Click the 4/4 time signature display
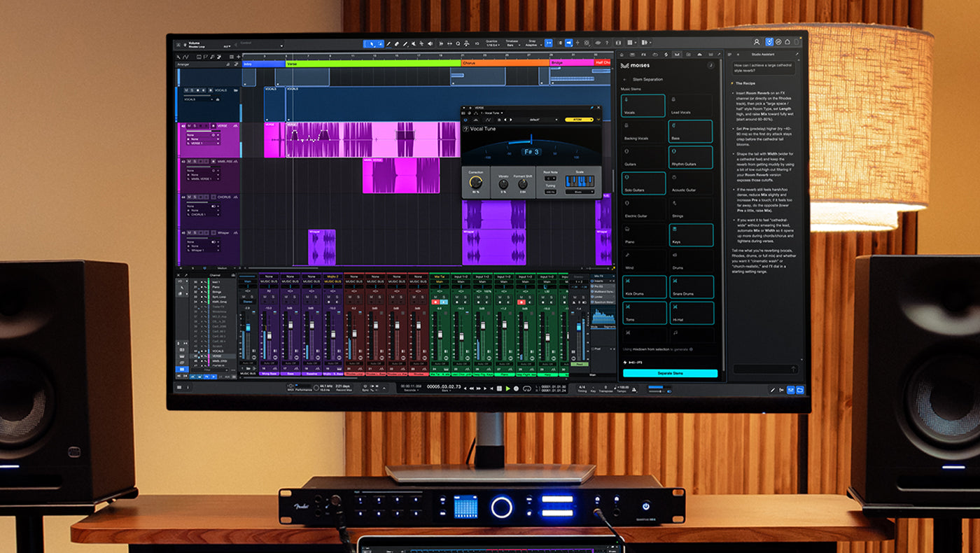Screen dimensions: 980x553 582,388
